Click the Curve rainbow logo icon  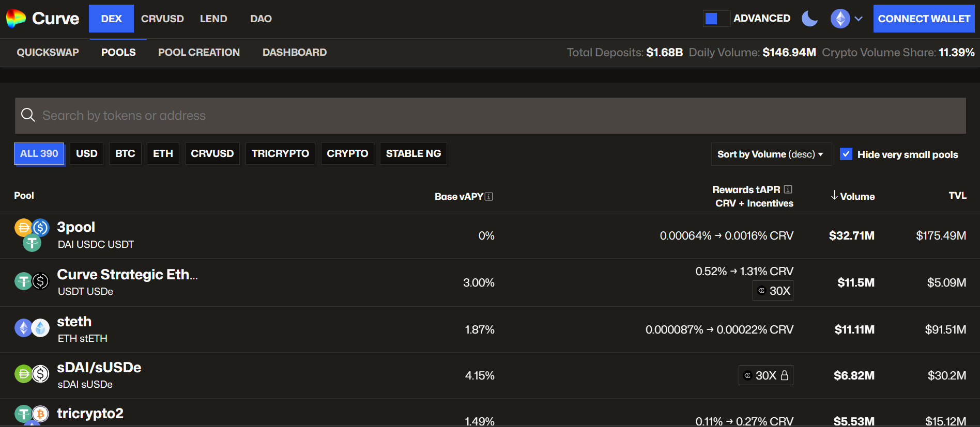coord(16,19)
